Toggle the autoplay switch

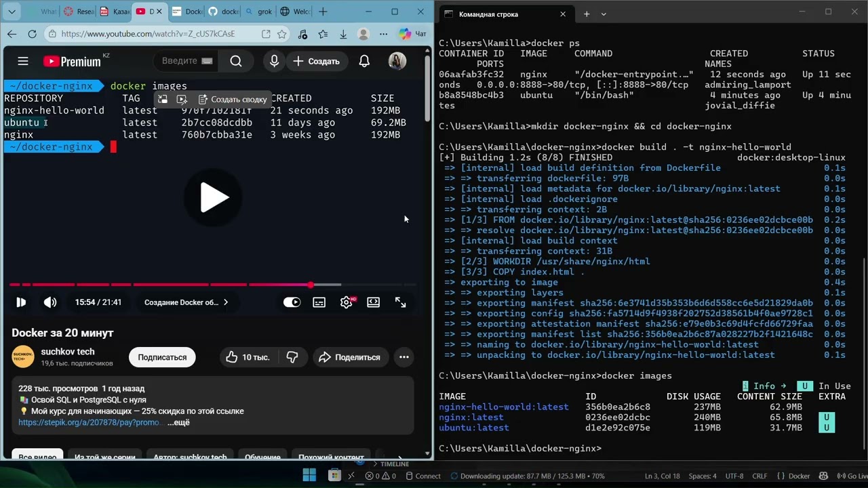click(292, 302)
